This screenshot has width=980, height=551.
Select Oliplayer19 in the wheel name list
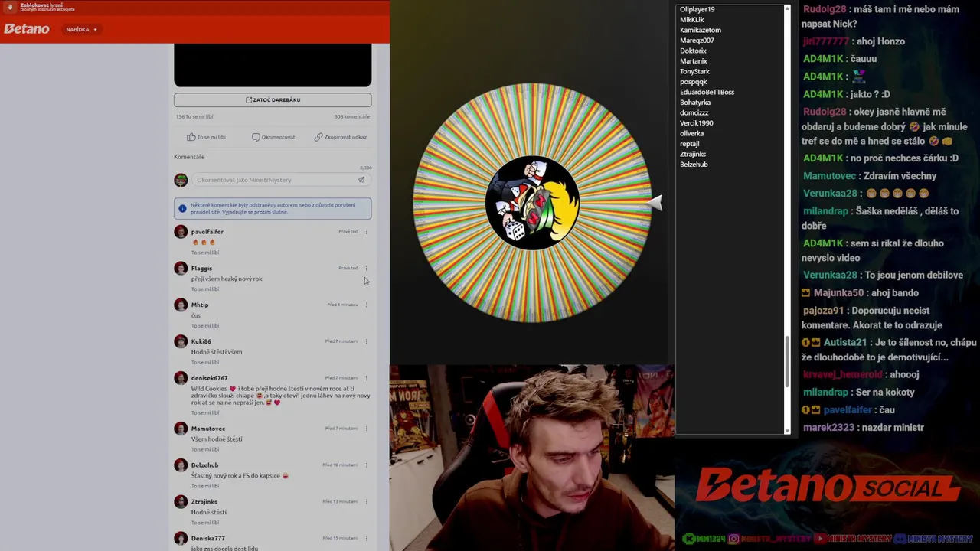pos(697,9)
